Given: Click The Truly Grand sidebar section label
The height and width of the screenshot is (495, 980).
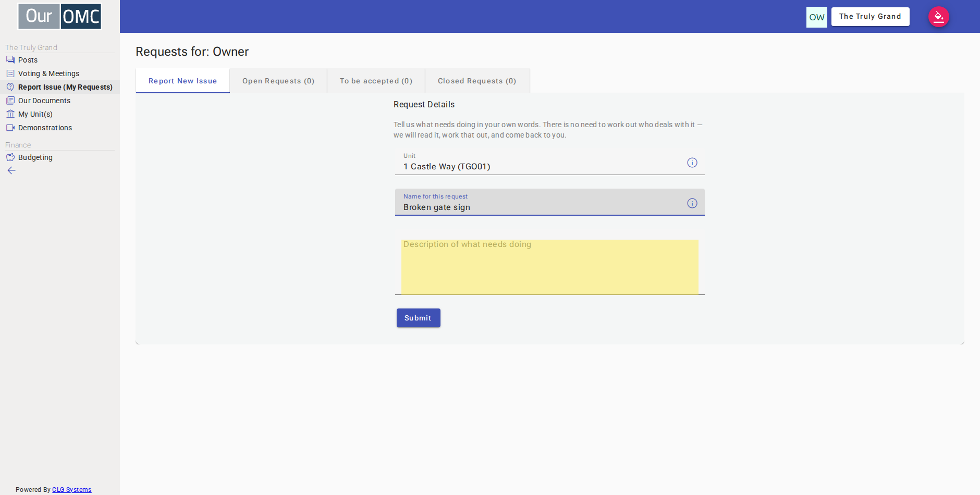Looking at the screenshot, I should [31, 47].
